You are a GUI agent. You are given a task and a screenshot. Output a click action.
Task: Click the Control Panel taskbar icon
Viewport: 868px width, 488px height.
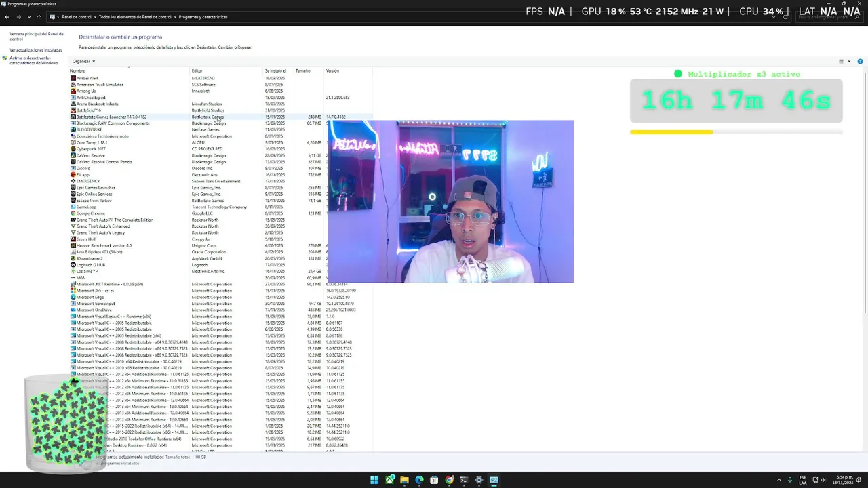pos(494,480)
